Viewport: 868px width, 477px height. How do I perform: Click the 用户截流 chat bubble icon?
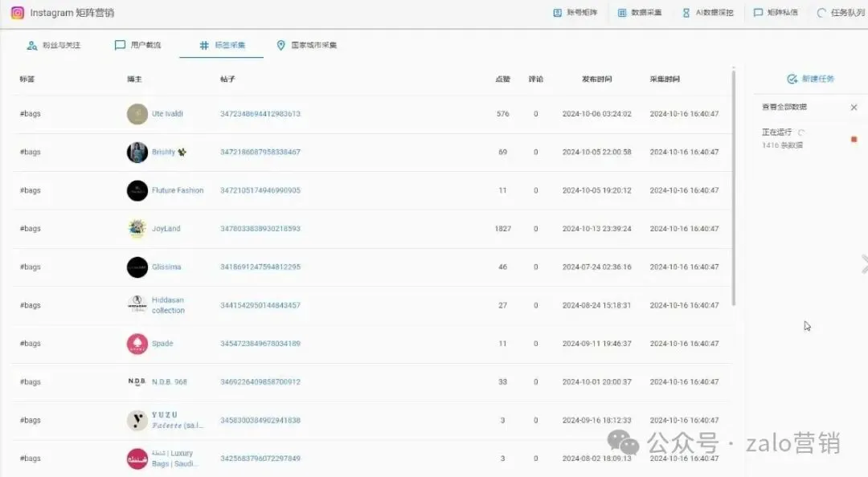click(119, 46)
